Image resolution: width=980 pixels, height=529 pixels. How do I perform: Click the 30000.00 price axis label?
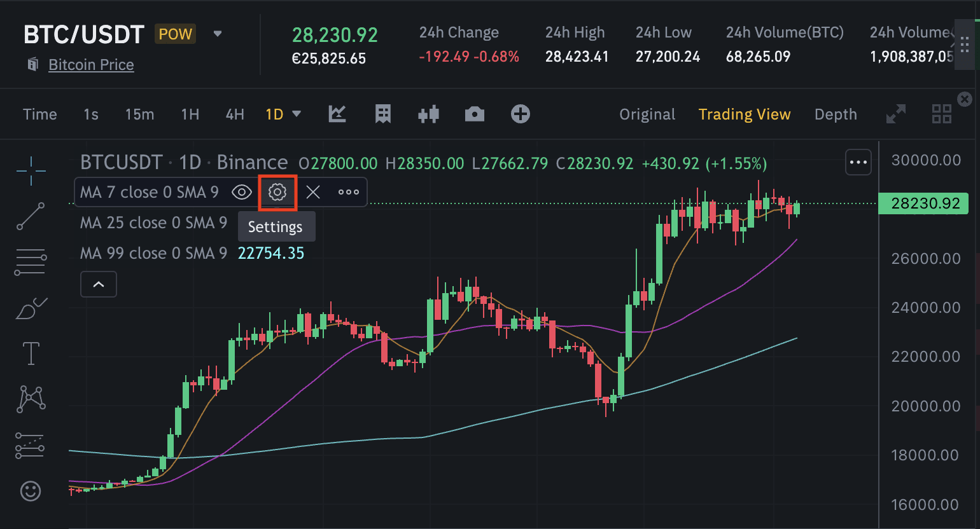tap(926, 160)
